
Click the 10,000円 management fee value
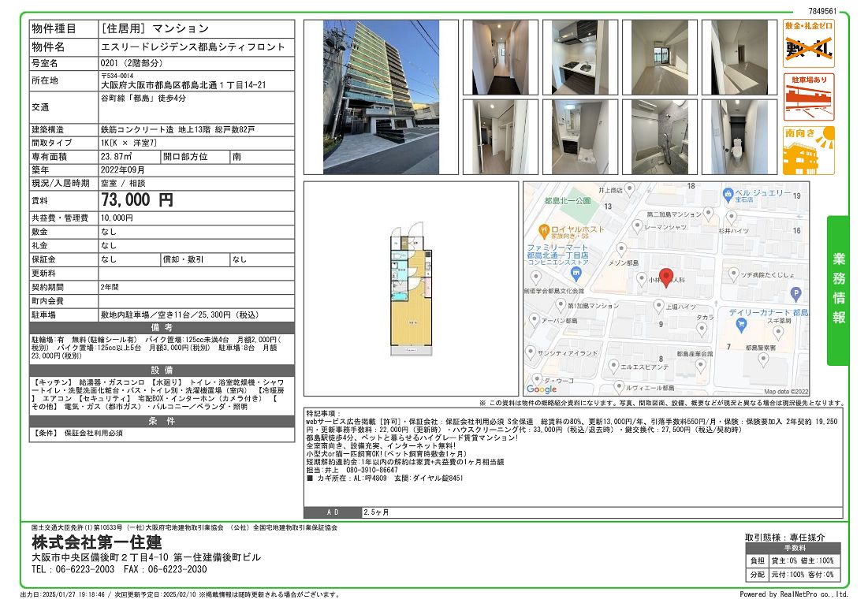point(117,218)
